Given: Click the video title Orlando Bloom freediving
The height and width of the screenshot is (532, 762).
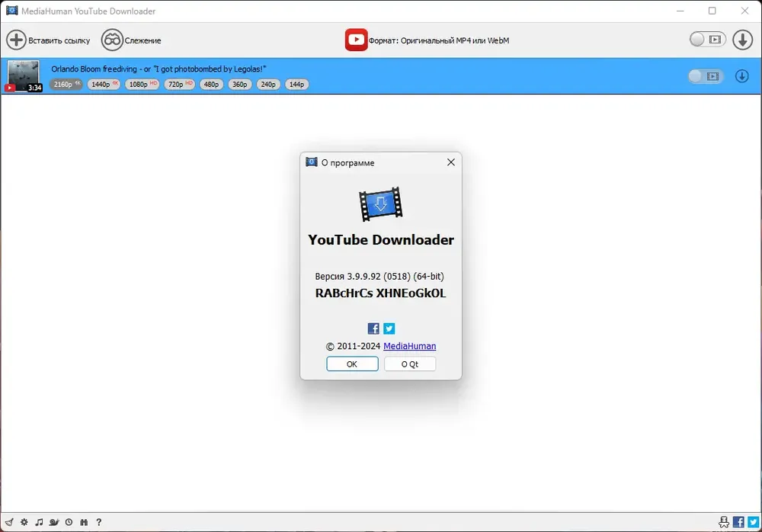Looking at the screenshot, I should coord(158,69).
